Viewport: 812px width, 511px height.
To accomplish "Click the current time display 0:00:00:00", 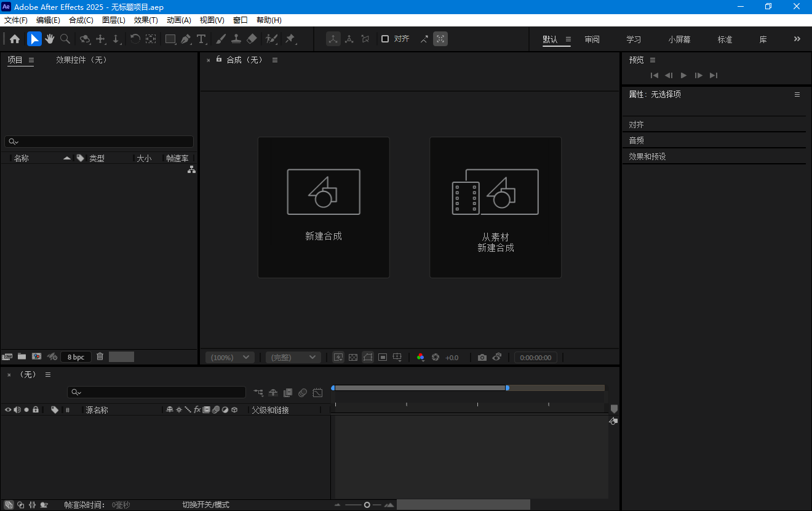I will coord(535,356).
